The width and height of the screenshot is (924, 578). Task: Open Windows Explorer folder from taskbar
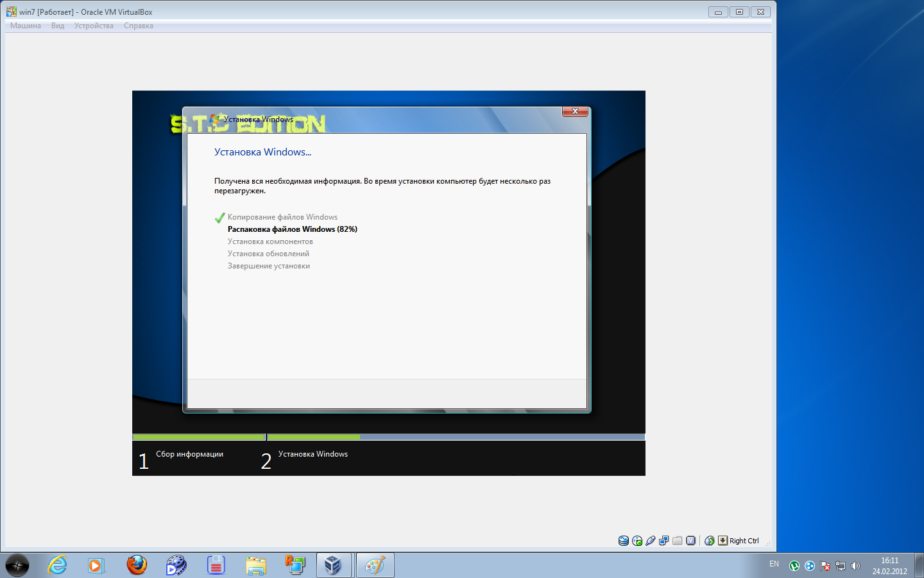click(x=256, y=566)
